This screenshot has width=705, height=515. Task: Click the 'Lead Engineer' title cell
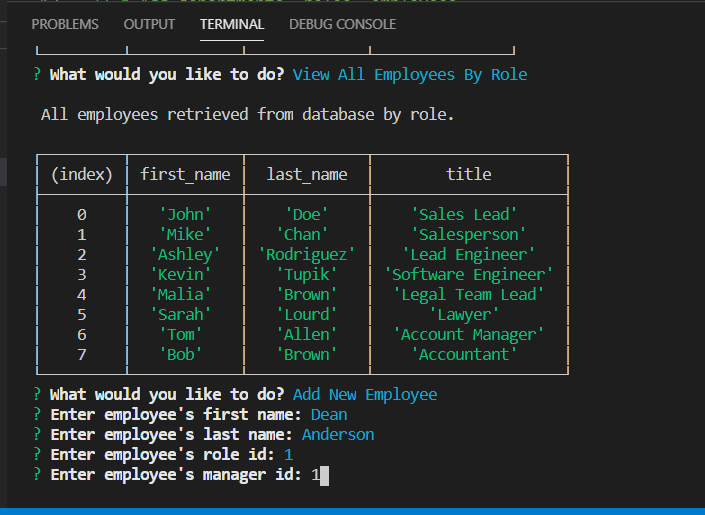tap(469, 255)
